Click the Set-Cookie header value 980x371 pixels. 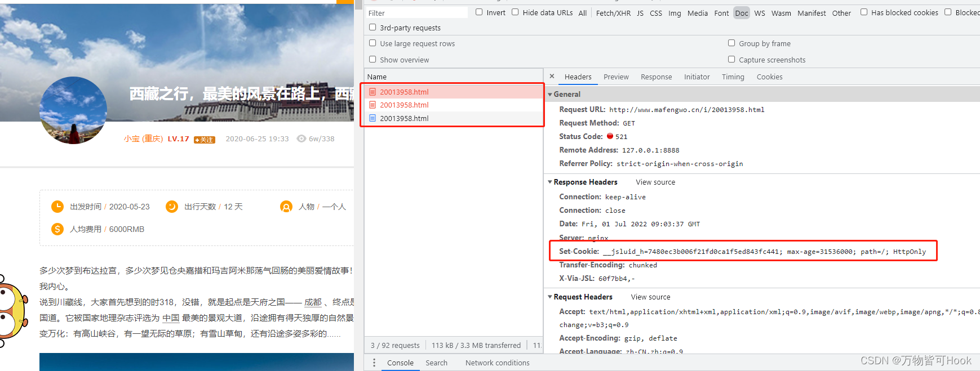(x=764, y=252)
